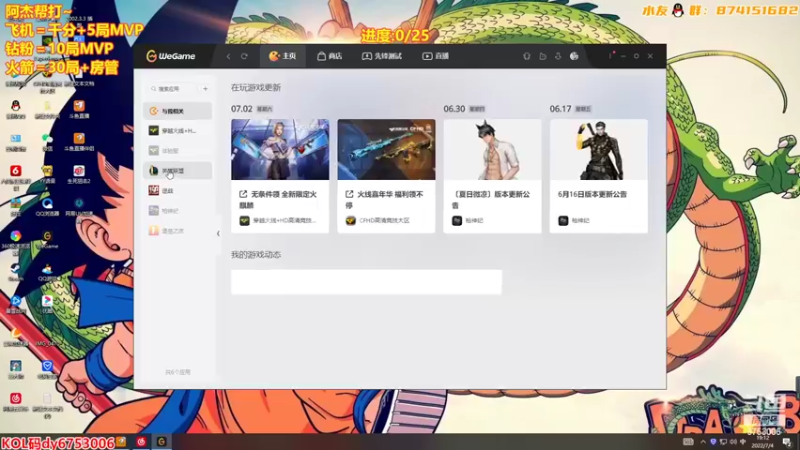Open 逆战 in the sidebar
The width and height of the screenshot is (800, 450).
click(178, 190)
